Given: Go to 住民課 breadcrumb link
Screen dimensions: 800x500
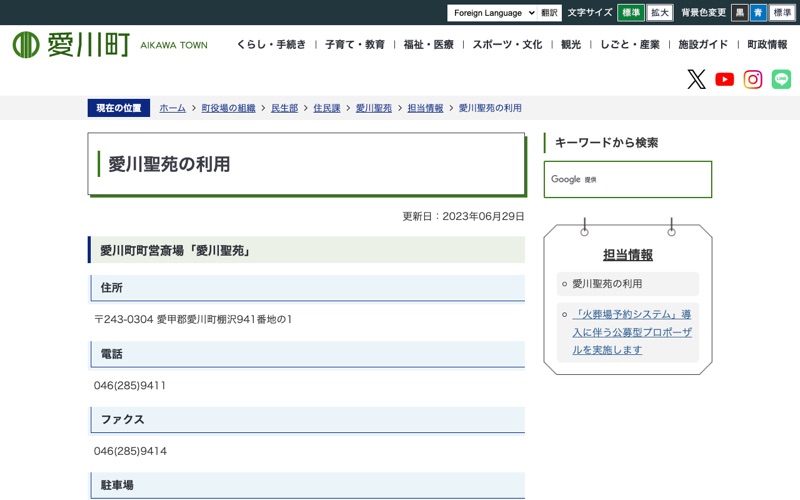Looking at the screenshot, I should pyautogui.click(x=327, y=108).
